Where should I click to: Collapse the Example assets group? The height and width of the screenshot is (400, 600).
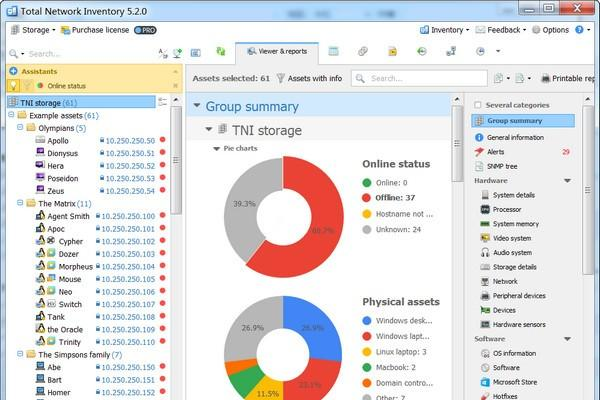[x=11, y=115]
